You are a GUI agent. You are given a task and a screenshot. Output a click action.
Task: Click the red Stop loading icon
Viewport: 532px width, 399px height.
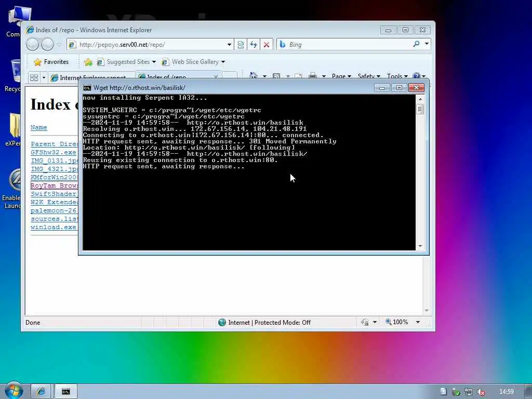[x=267, y=45]
